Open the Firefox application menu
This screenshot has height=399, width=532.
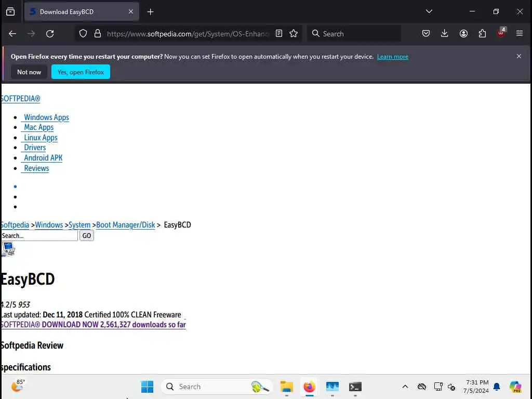tap(520, 33)
